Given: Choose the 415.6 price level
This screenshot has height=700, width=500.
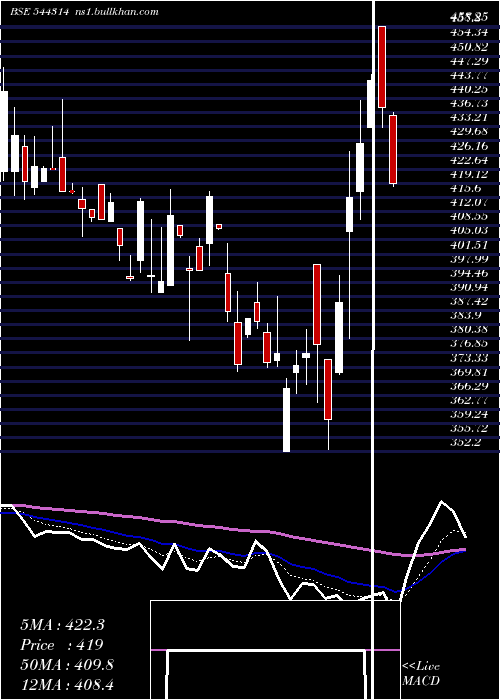Looking at the screenshot, I should click(x=466, y=188).
